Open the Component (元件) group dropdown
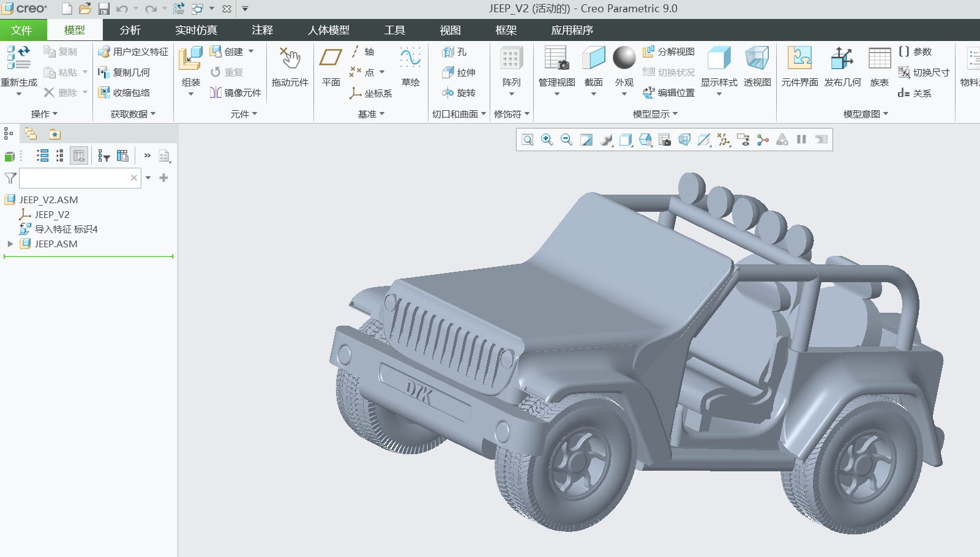 (x=244, y=114)
